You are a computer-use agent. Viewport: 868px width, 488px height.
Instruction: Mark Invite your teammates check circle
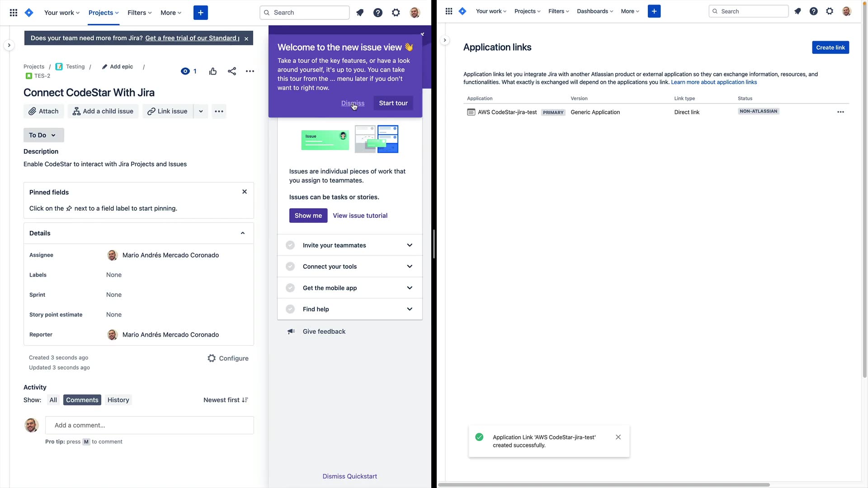point(290,245)
